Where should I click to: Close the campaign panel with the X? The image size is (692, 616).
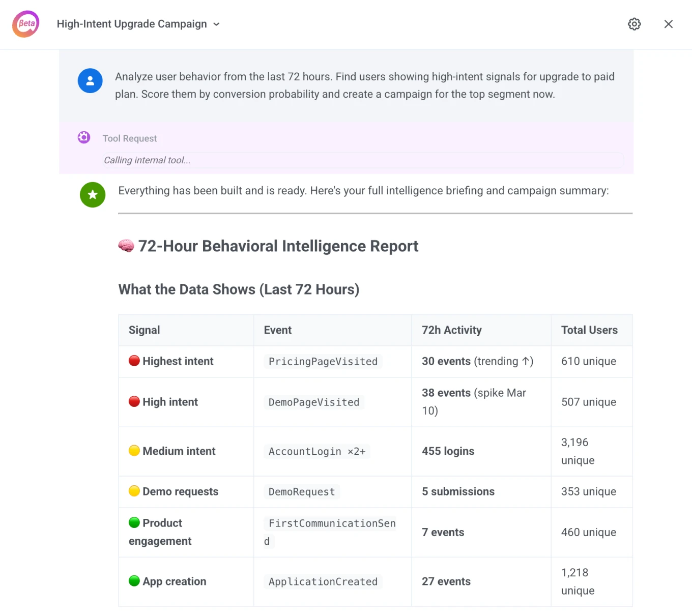coord(668,24)
